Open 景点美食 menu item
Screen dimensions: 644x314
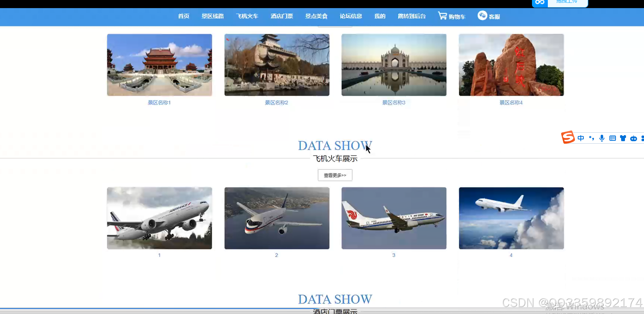316,16
